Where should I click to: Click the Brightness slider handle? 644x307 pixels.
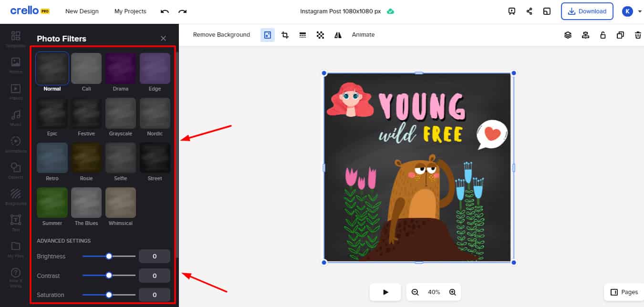[109, 256]
